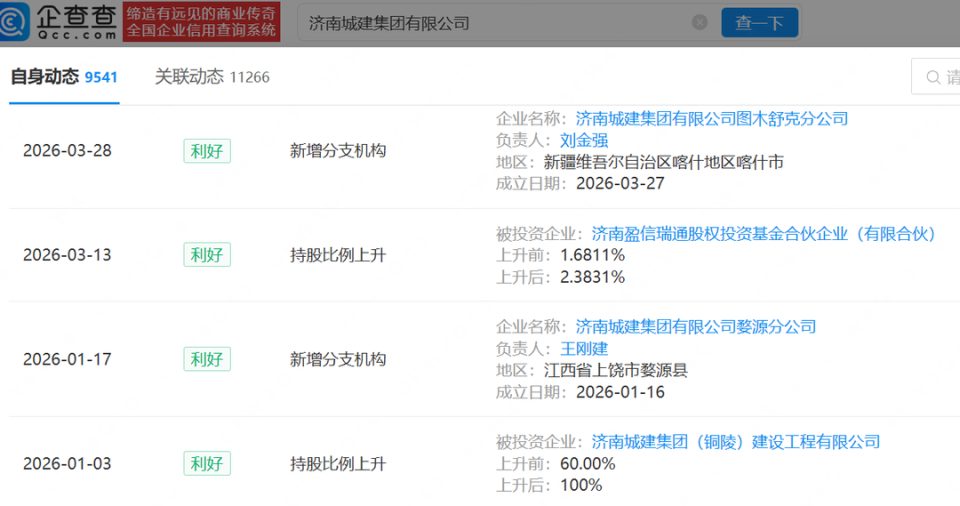Select 持股比例上升 in 2026-01-03 row

point(338,464)
